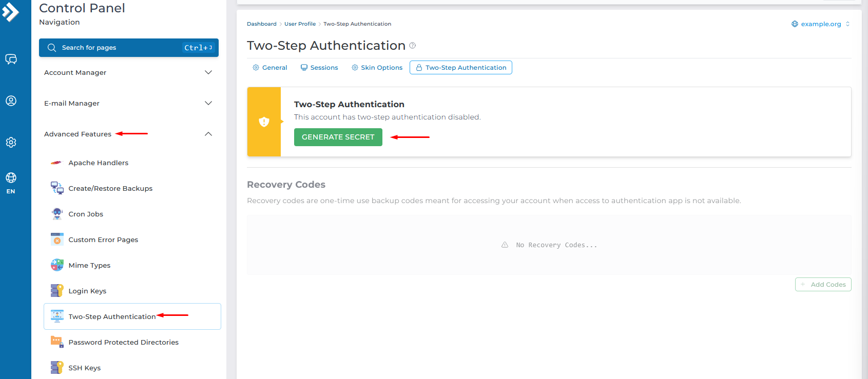Screen dimensions: 868x379
Task: Open the user profile icon in left rail
Action: click(x=11, y=101)
